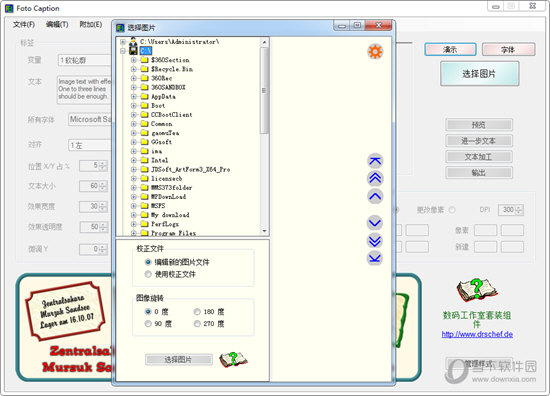
Task: Expand the C:\Users\Administrator\ tree node
Action: [x=123, y=42]
